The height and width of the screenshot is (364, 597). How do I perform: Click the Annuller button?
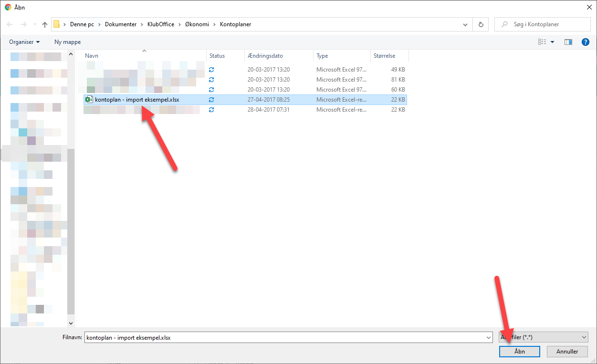point(567,352)
